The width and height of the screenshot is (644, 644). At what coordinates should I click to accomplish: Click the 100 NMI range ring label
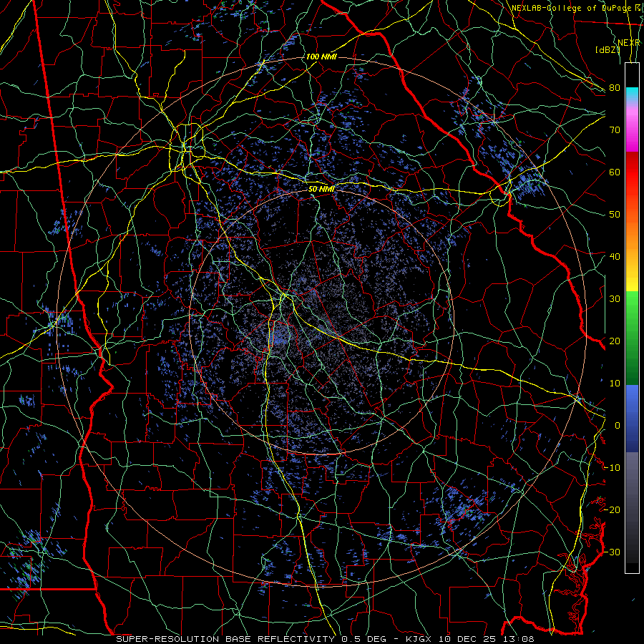(x=321, y=57)
